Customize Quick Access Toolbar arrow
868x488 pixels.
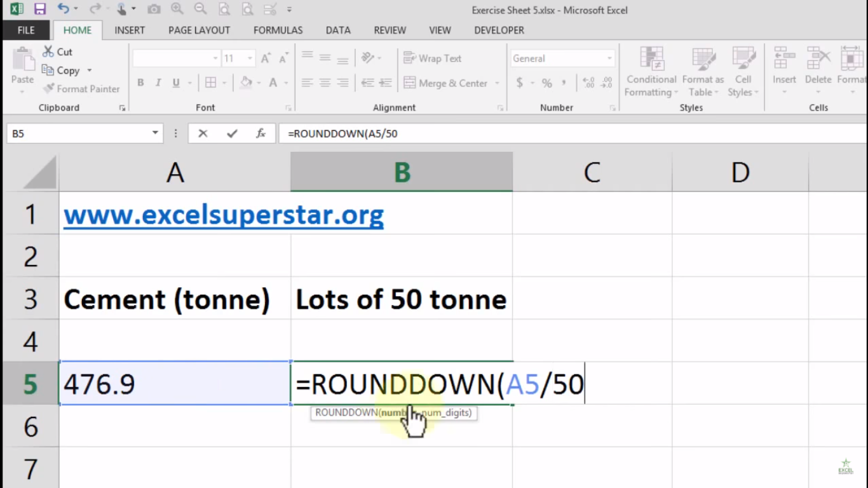pyautogui.click(x=289, y=10)
